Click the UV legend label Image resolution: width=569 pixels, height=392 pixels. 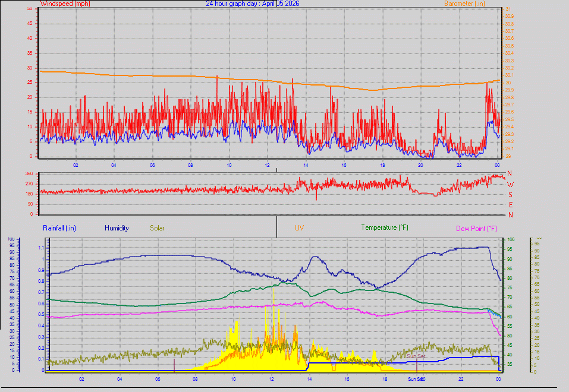click(x=300, y=228)
